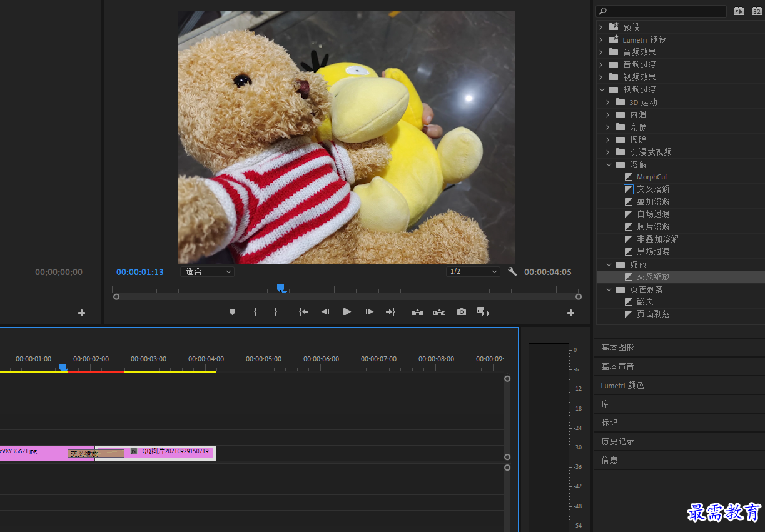Screen dimensions: 765x532
Task: Step back one frame
Action: pos(325,311)
